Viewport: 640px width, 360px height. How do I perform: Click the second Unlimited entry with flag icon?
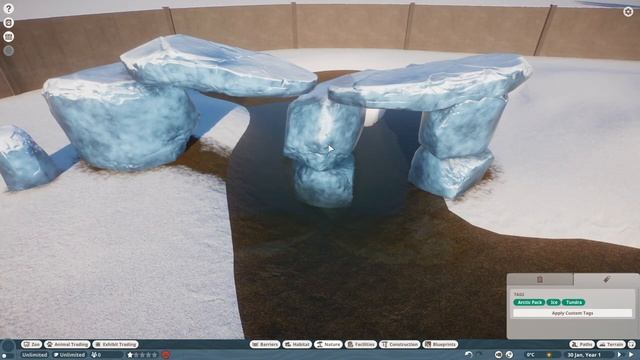[70, 355]
